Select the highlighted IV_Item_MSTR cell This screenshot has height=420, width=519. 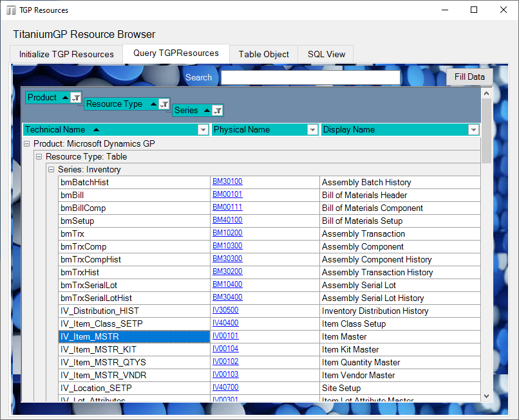coord(134,336)
